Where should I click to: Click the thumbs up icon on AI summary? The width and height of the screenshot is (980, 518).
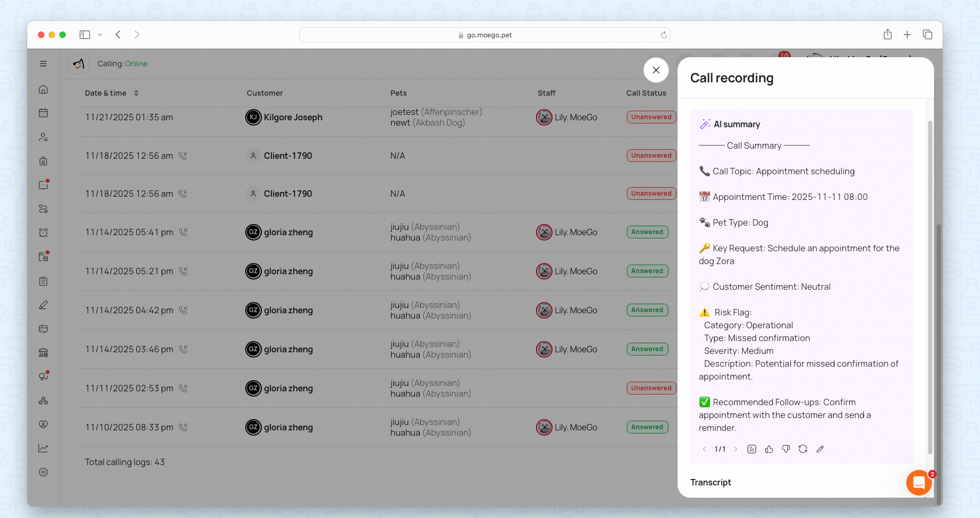769,449
